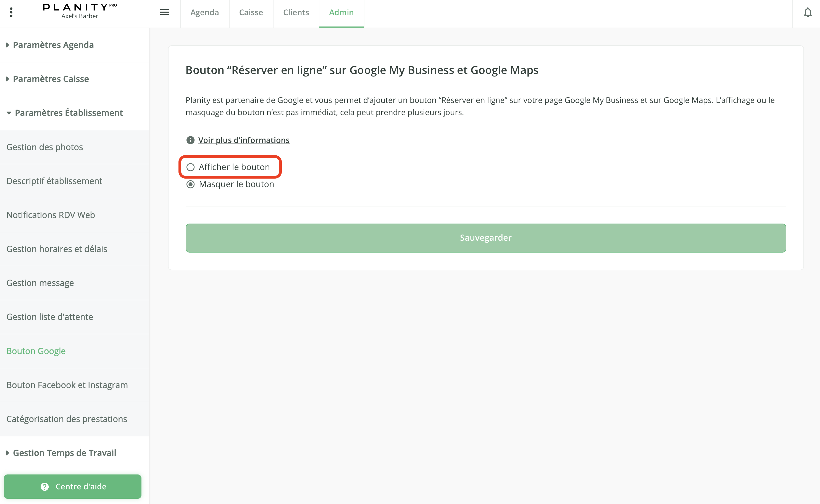This screenshot has width=820, height=504.
Task: Select Bouton Facebook et Instagram in the sidebar
Action: point(67,385)
